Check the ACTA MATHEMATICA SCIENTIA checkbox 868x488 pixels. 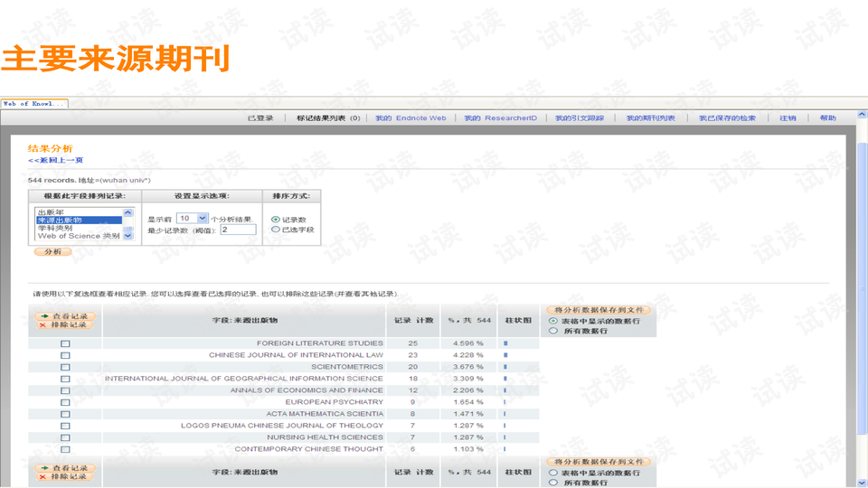[x=65, y=414]
